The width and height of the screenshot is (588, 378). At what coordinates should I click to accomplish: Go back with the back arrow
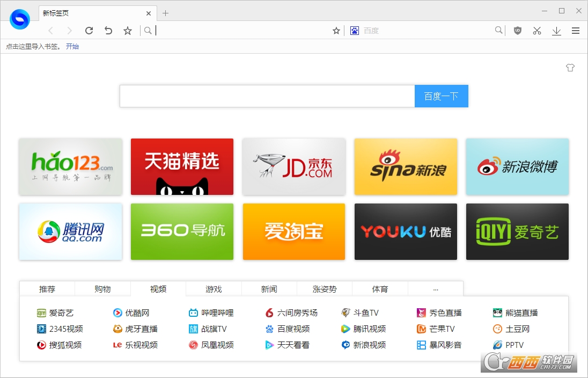(50, 31)
